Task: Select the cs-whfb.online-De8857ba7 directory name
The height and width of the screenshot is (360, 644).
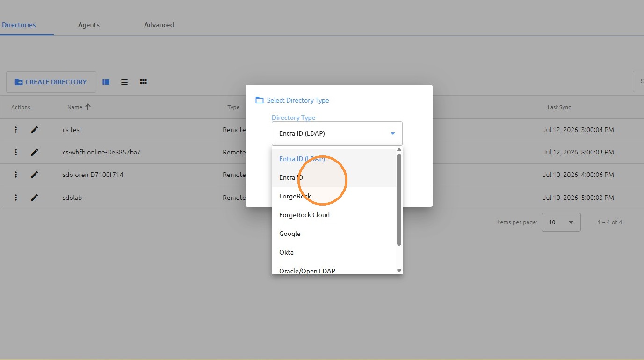Action: click(101, 152)
